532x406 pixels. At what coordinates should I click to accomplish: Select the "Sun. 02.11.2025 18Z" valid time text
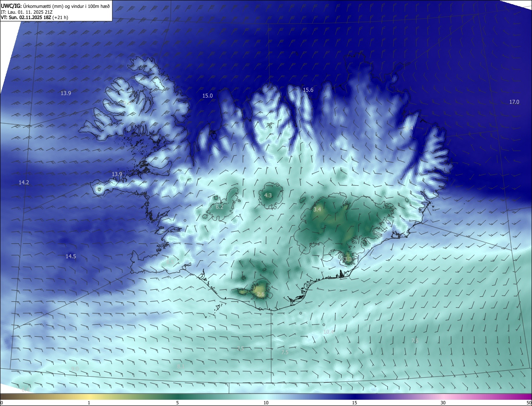click(x=29, y=17)
